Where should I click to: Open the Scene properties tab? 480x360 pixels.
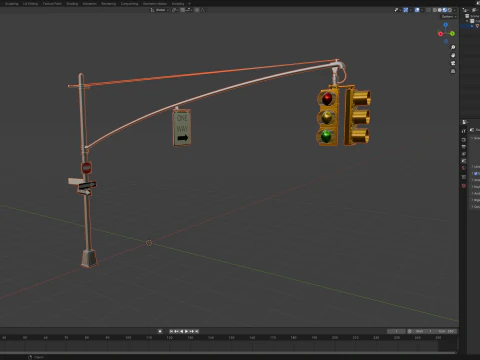point(464,161)
